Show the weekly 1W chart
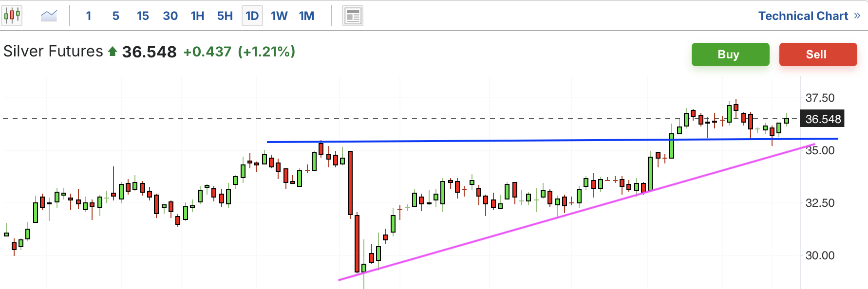 pyautogui.click(x=279, y=16)
